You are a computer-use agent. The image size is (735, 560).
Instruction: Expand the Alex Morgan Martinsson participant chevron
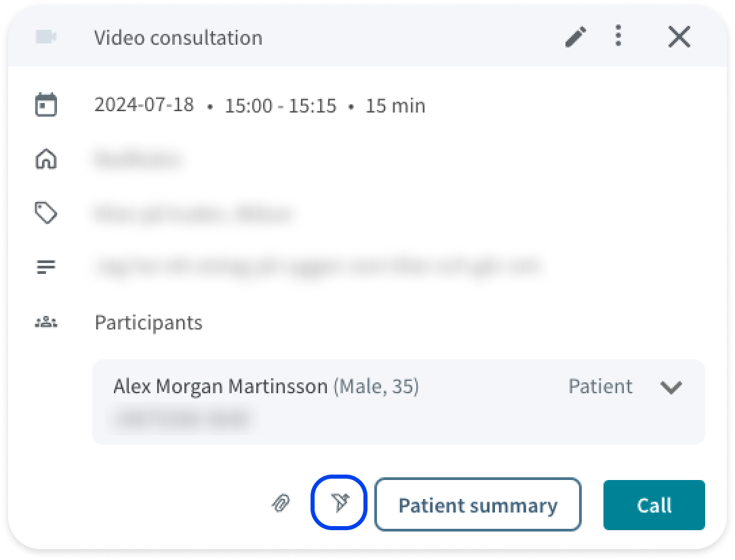coord(671,387)
